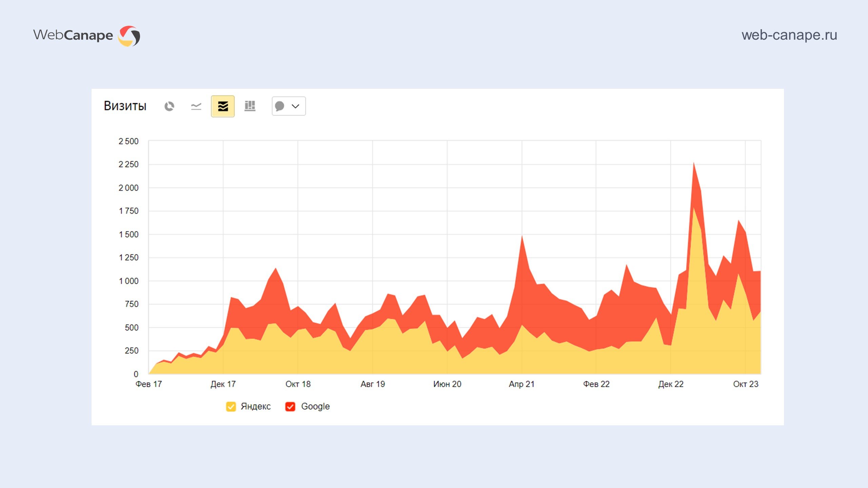
Task: Switch to the pie chart view
Action: 169,106
